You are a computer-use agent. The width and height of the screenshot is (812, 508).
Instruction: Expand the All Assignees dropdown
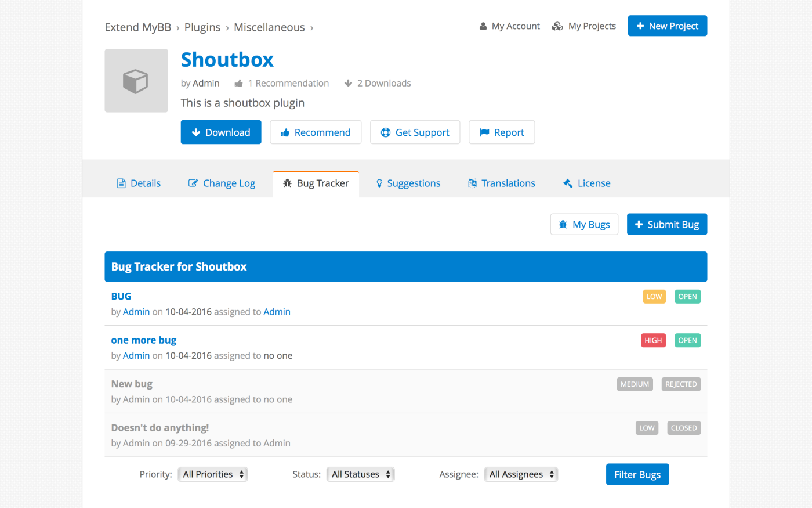[521, 474]
